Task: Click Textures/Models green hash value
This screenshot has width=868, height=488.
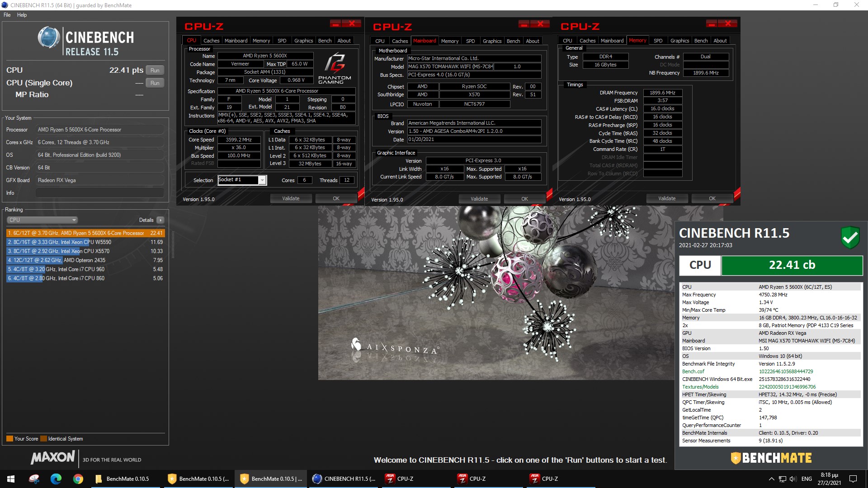Action: pos(787,387)
